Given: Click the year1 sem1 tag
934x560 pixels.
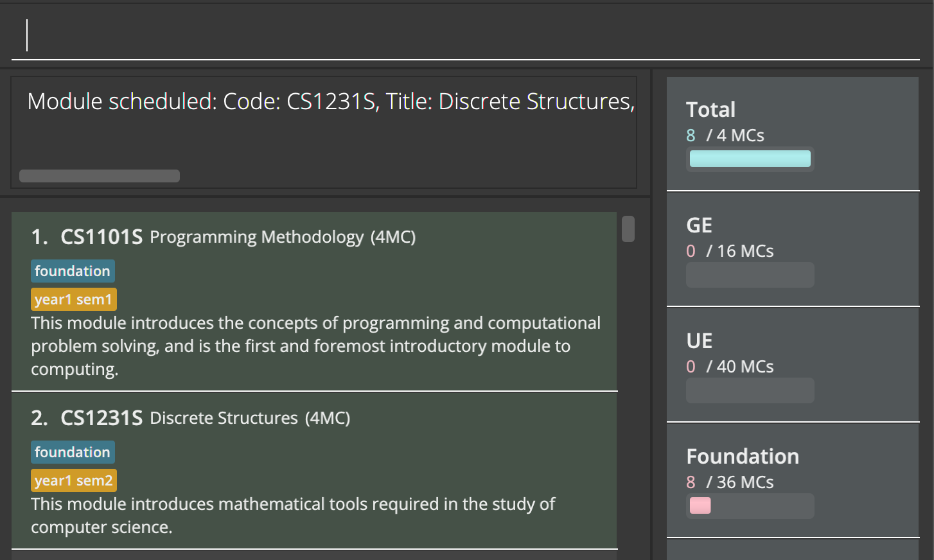Looking at the screenshot, I should point(74,299).
